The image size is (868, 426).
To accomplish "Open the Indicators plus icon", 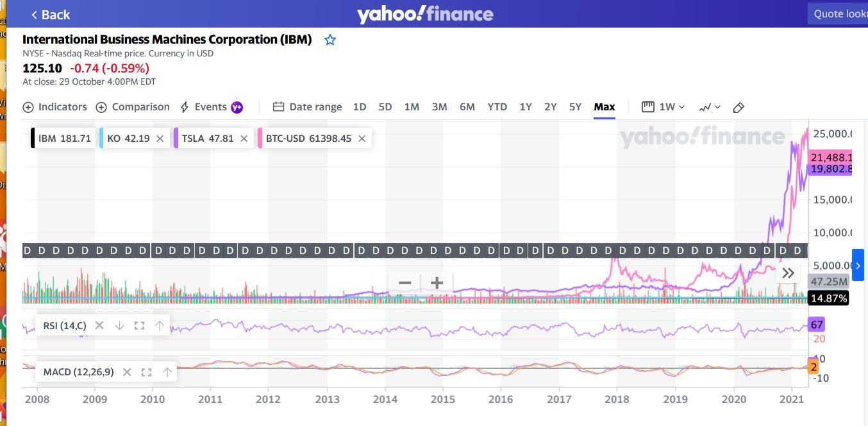I will [x=28, y=107].
